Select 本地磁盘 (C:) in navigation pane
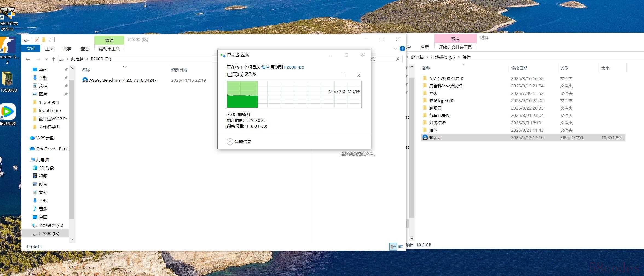 [51, 225]
